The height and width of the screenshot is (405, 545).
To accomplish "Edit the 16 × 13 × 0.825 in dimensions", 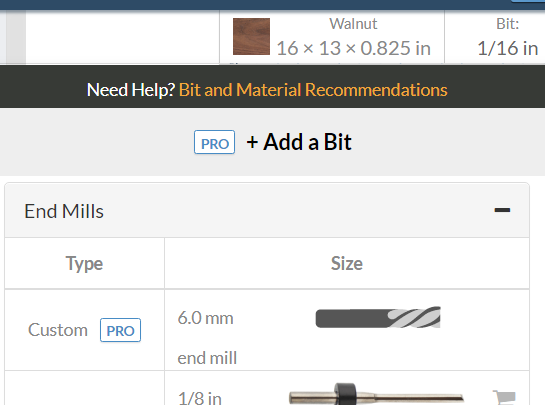I will (353, 48).
